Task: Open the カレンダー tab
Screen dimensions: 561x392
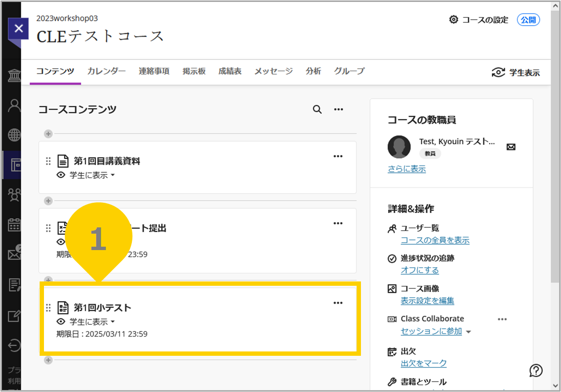Action: click(107, 71)
